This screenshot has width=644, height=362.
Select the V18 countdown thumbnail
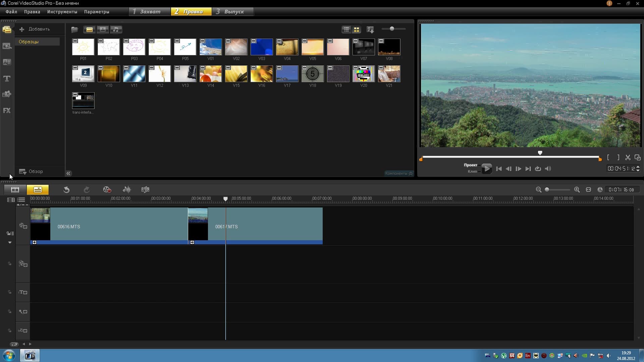312,74
